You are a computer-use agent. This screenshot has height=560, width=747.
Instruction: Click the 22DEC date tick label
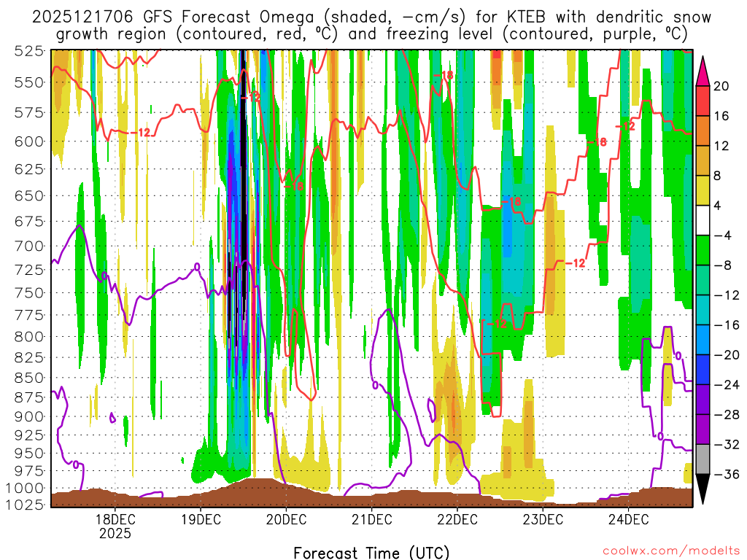pyautogui.click(x=457, y=519)
